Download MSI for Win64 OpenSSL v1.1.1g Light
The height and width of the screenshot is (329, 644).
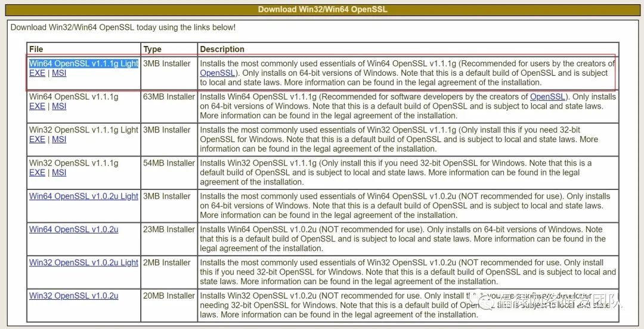coord(59,73)
